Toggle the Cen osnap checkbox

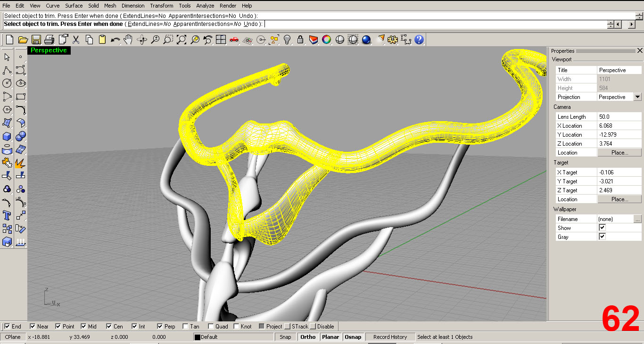[x=109, y=327]
